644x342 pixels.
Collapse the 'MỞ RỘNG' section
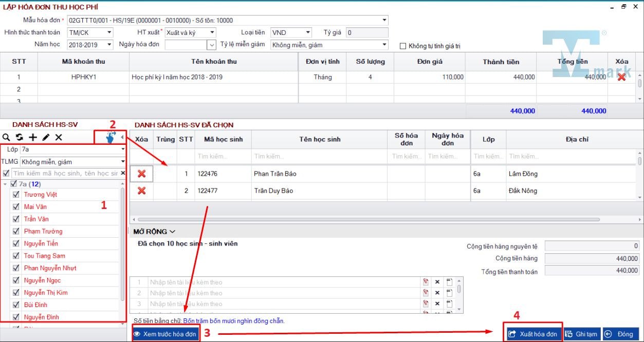(x=154, y=232)
